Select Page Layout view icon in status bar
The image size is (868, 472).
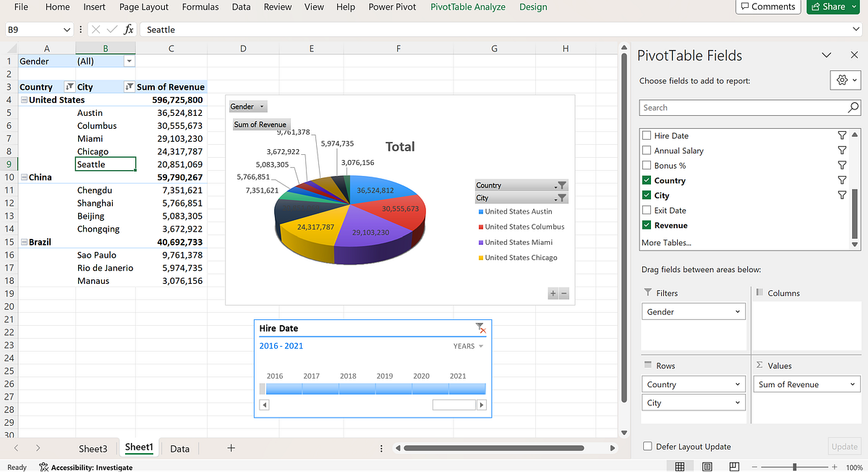tap(706, 467)
